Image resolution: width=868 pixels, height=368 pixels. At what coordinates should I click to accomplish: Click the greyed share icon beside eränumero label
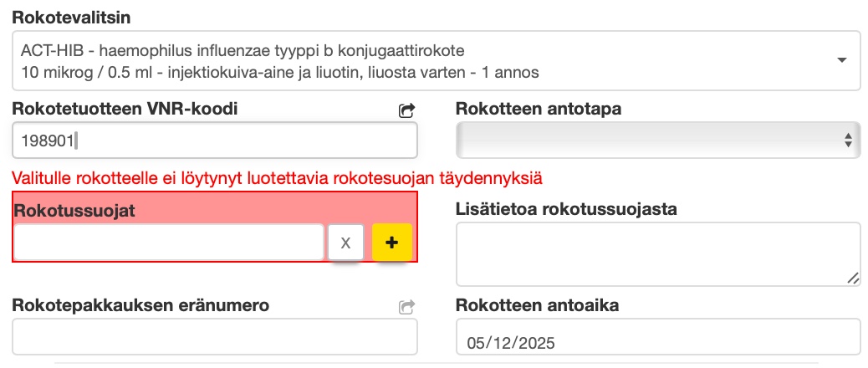[407, 307]
